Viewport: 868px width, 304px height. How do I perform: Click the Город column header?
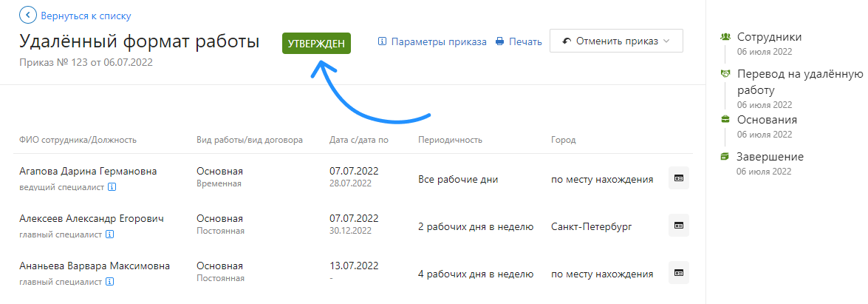(564, 140)
